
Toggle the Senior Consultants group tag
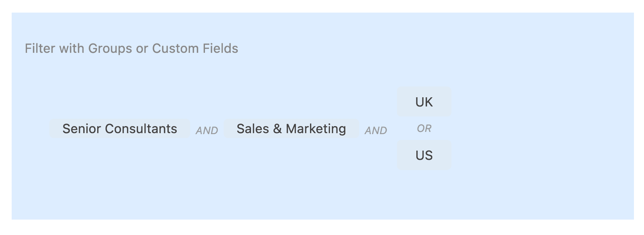(120, 129)
